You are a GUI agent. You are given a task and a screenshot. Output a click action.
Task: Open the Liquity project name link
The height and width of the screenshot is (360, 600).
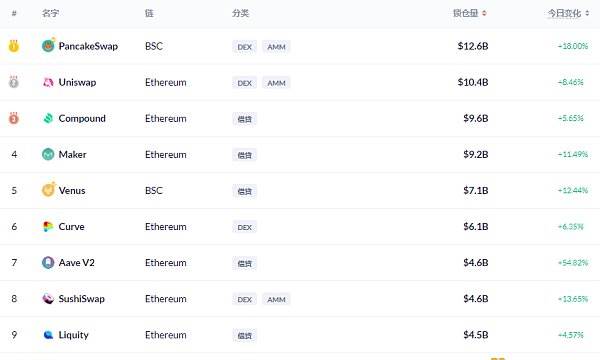click(73, 335)
